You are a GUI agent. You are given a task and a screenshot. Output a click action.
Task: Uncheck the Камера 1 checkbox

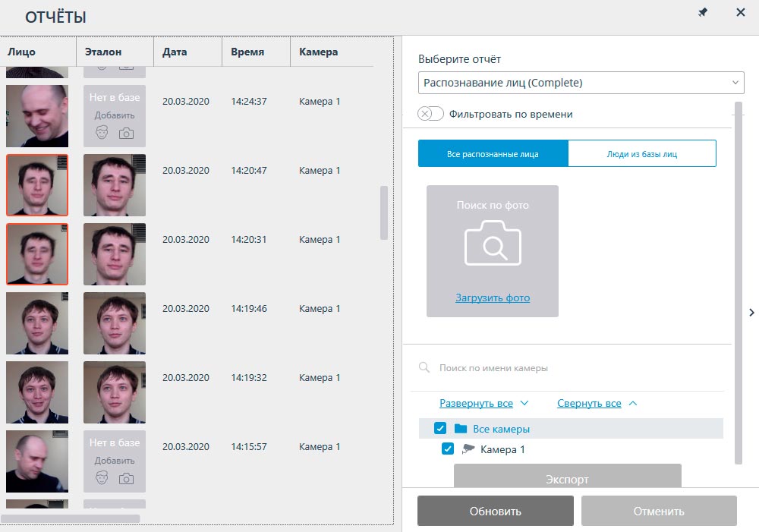point(448,449)
